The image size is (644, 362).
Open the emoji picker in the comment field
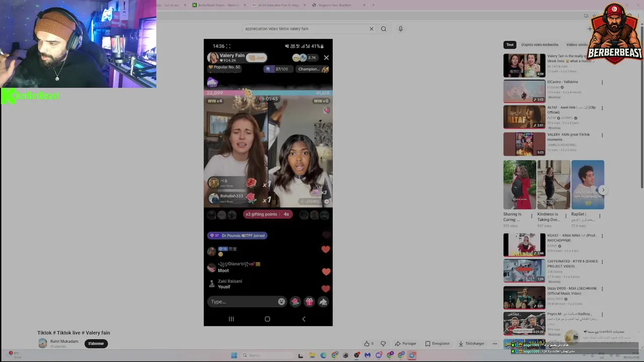point(281,302)
